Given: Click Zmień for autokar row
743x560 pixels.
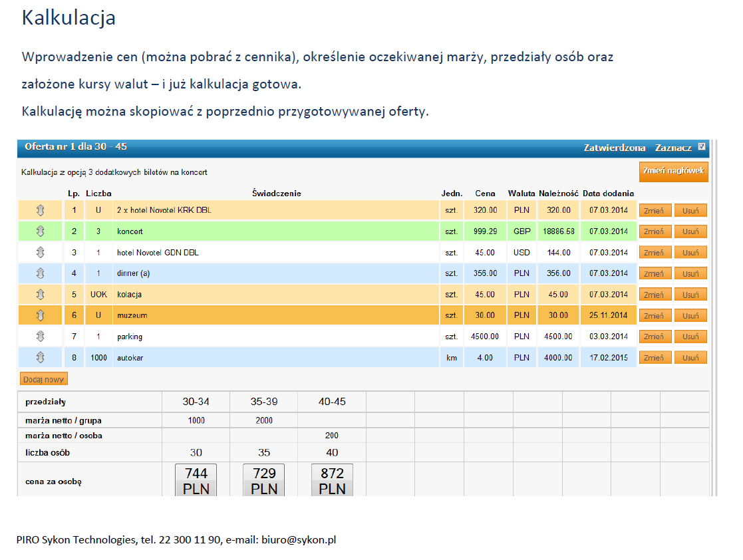Looking at the screenshot, I should (x=655, y=358).
